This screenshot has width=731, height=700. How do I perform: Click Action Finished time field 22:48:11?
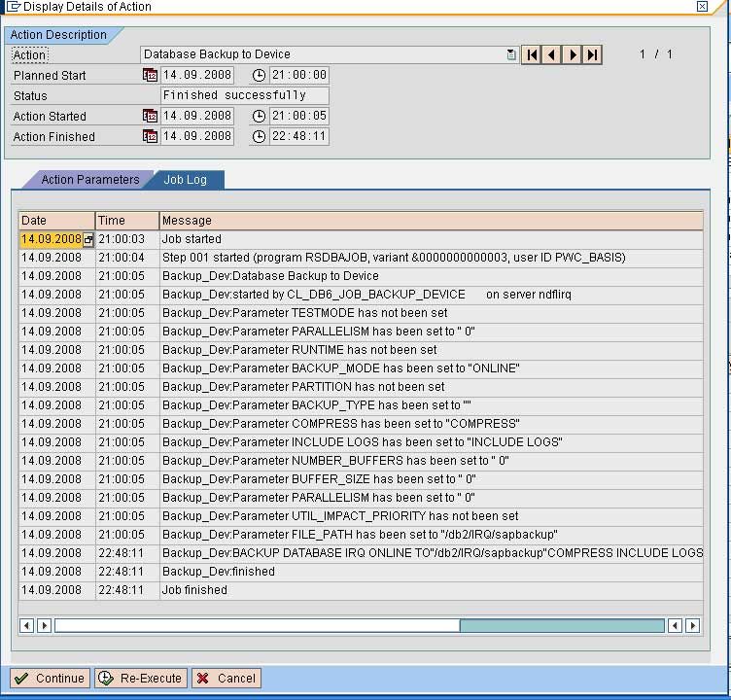(299, 137)
